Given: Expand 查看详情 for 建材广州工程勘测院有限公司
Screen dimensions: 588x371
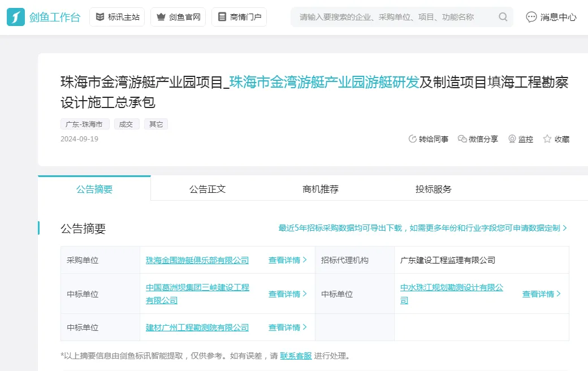Looking at the screenshot, I should (x=286, y=327).
